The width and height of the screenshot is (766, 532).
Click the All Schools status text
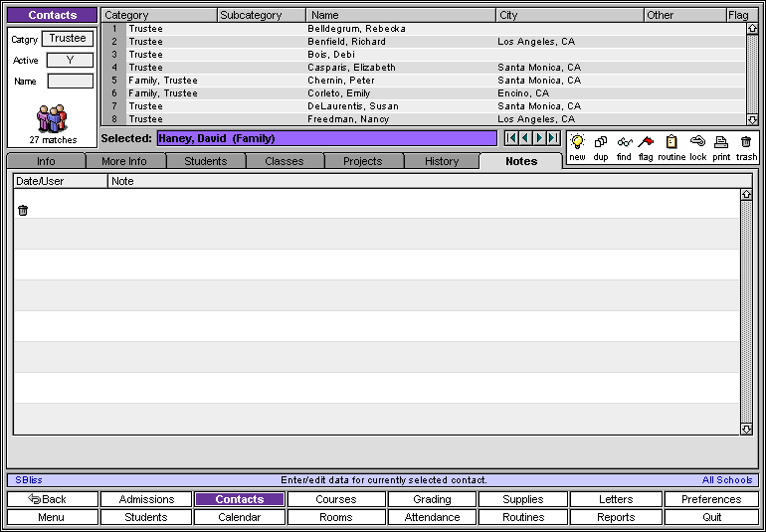pyautogui.click(x=727, y=480)
